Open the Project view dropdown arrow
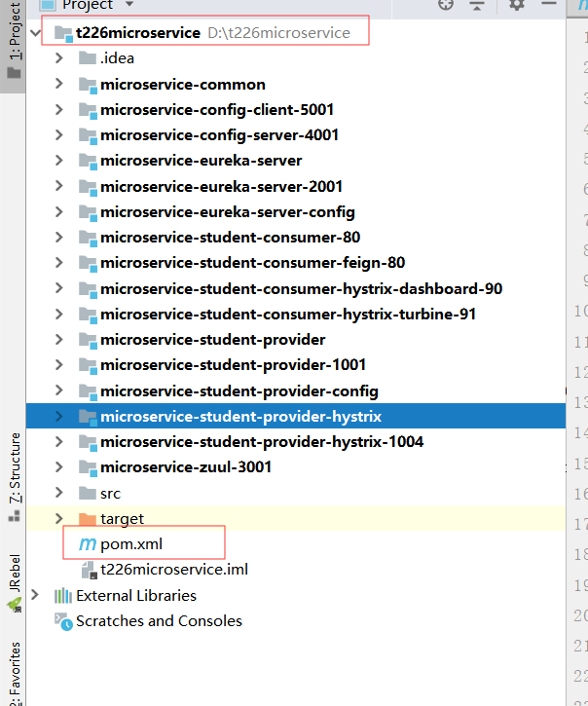This screenshot has width=588, height=706. 129,5
